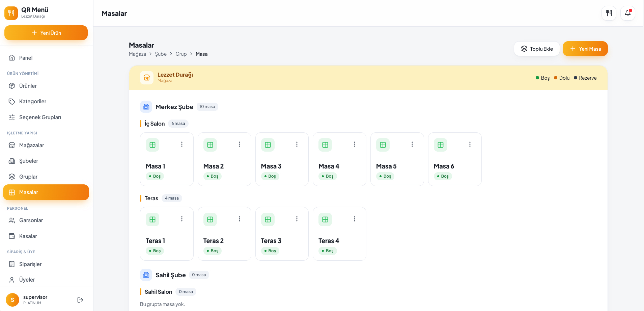
Task: Click the Masa 1 Boş status badge
Action: 155,176
